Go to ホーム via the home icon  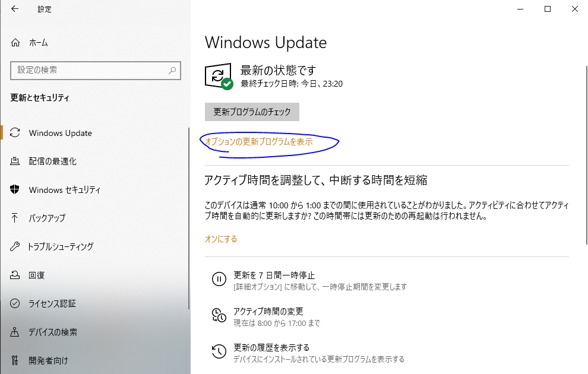click(15, 43)
